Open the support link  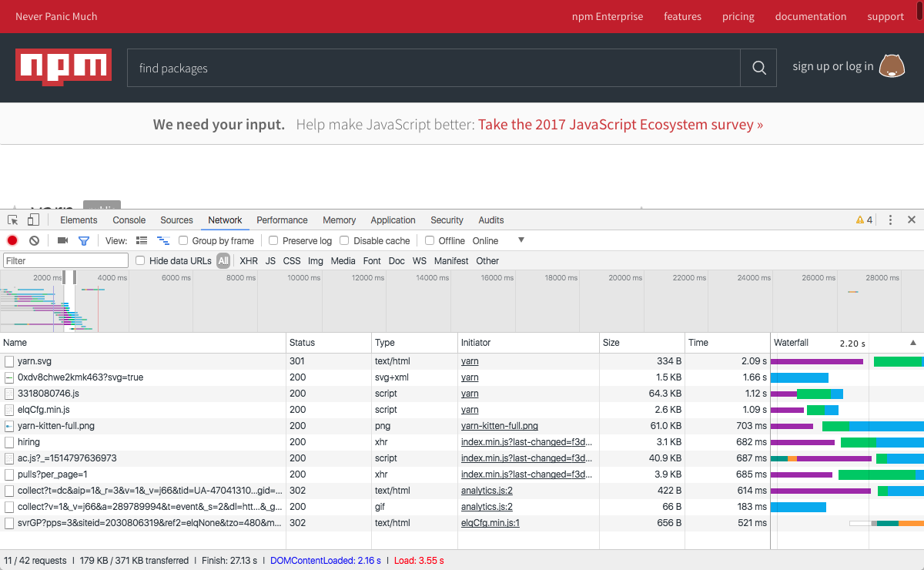click(x=885, y=16)
